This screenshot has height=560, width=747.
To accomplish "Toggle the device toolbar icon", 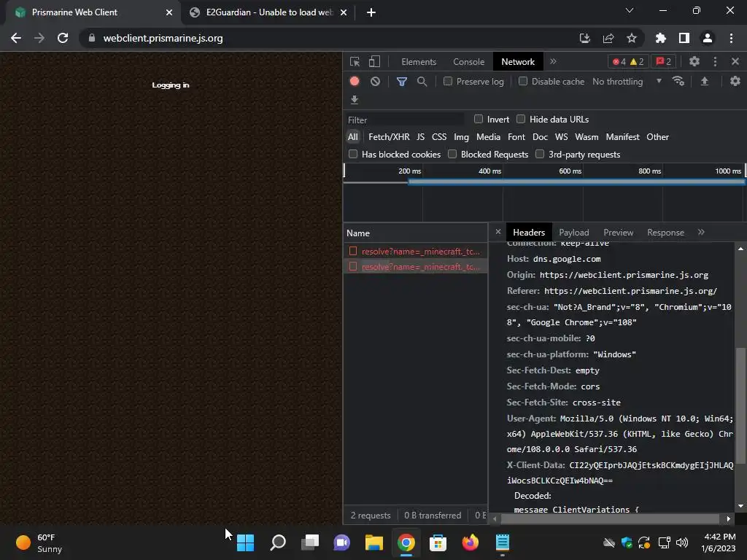I will click(374, 61).
